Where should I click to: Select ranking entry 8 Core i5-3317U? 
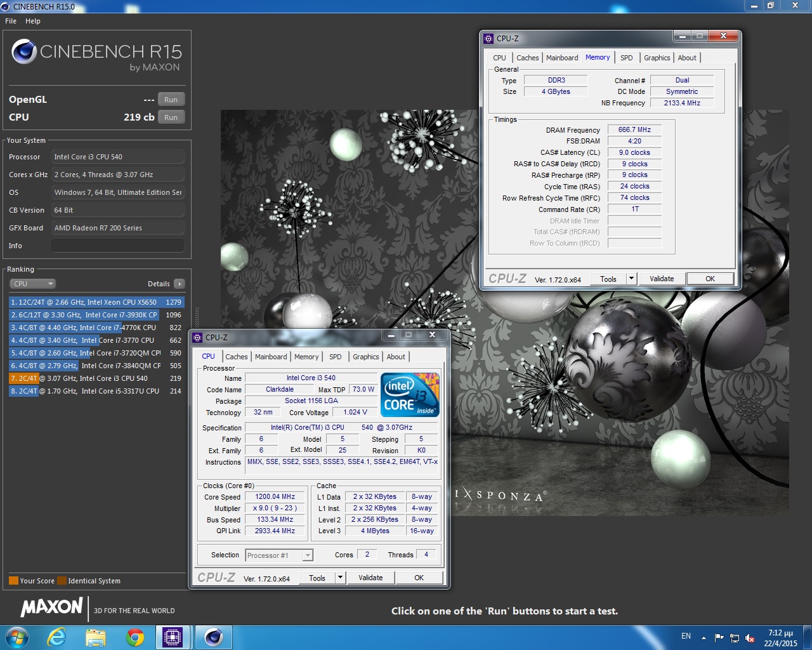click(x=96, y=391)
